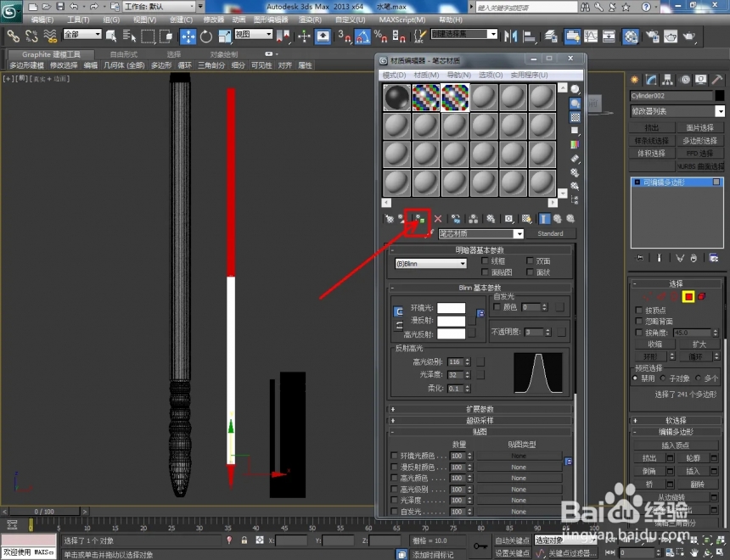Click the 漫反射 color swatch

point(451,321)
